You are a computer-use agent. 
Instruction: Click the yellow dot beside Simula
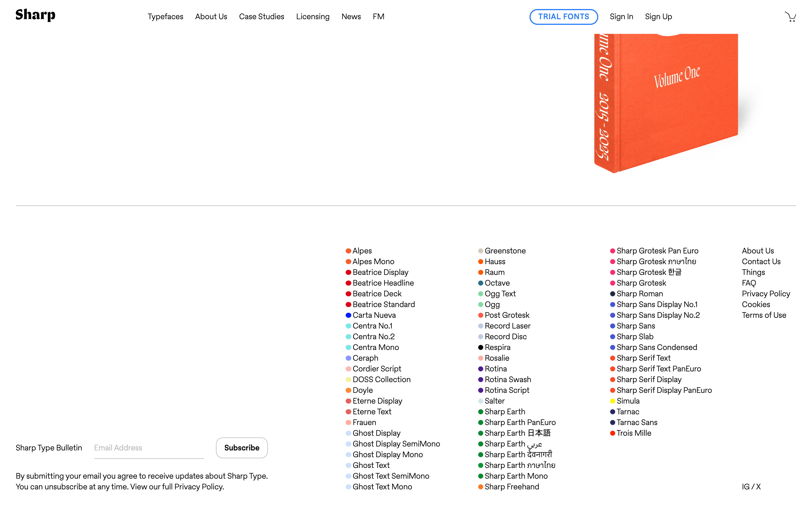coord(612,401)
